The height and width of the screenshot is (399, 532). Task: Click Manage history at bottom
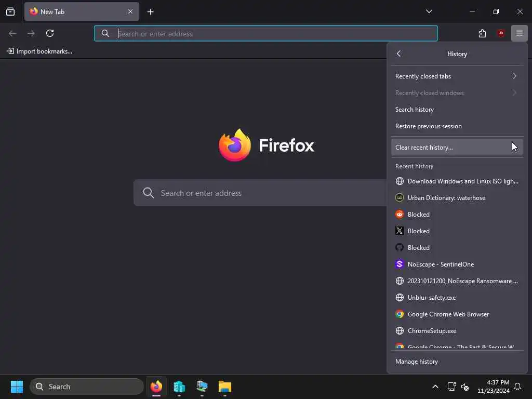[457, 362]
